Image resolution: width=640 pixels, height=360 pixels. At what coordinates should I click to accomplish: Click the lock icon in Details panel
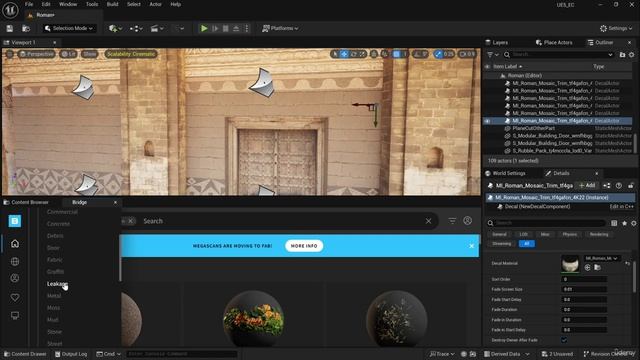pos(631,185)
